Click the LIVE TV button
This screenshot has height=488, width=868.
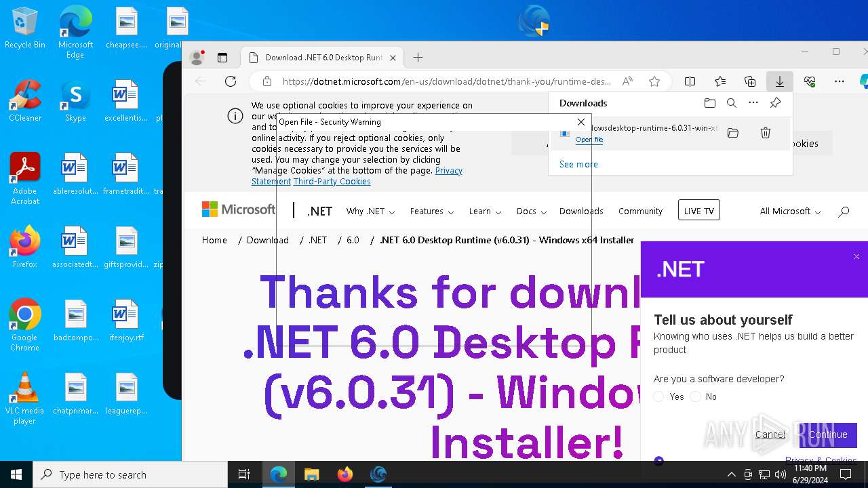699,211
